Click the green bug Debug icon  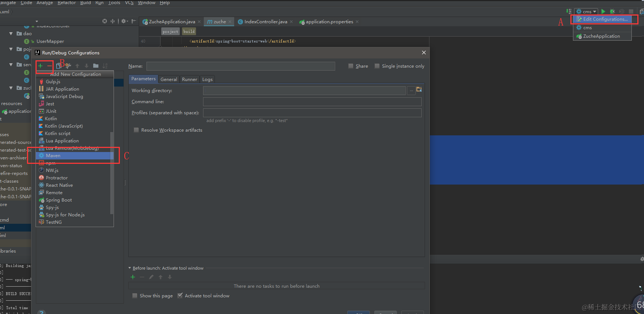[x=612, y=11]
